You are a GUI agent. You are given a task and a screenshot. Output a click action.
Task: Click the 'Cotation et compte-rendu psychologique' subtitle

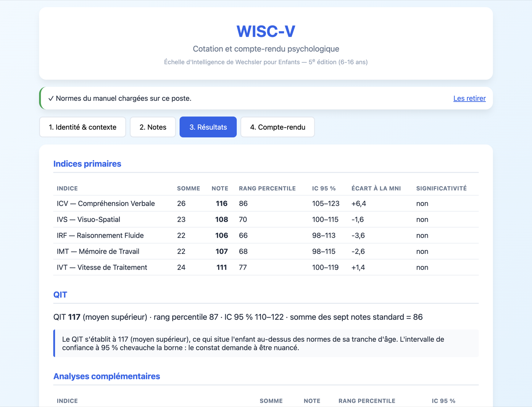(266, 49)
